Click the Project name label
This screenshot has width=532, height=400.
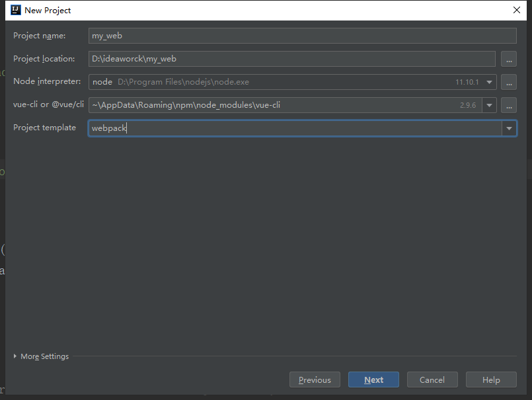pyautogui.click(x=40, y=36)
